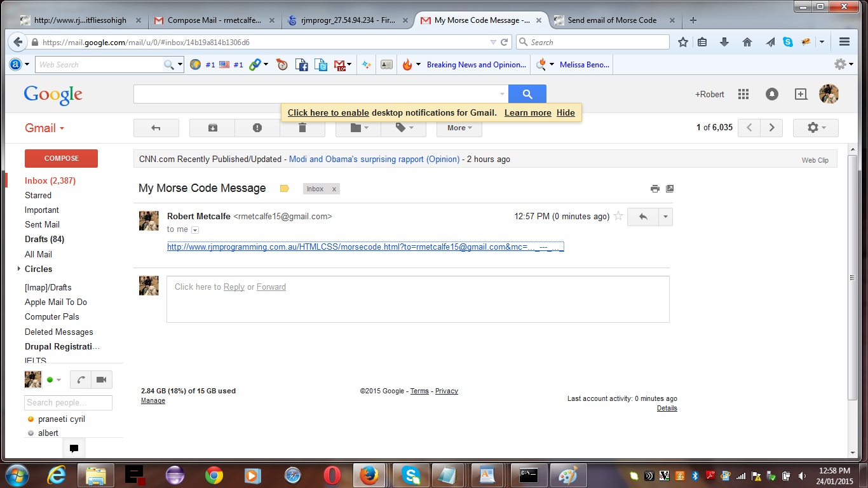This screenshot has height=488, width=868.
Task: Bookmark this page with the star icon
Action: [x=683, y=42]
